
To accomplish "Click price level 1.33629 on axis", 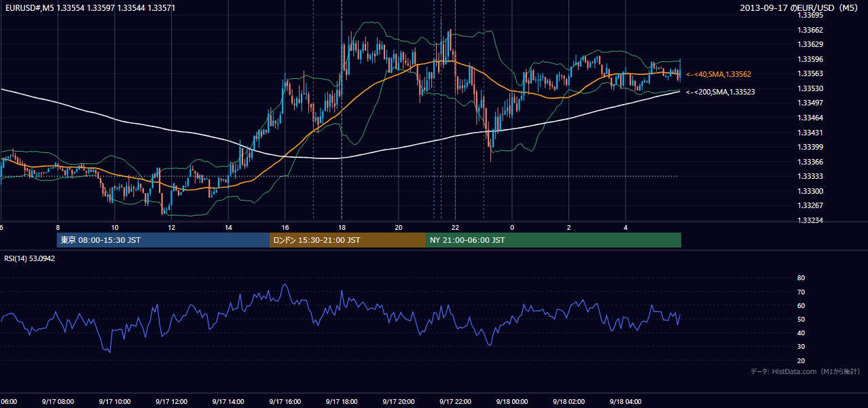I will [810, 44].
